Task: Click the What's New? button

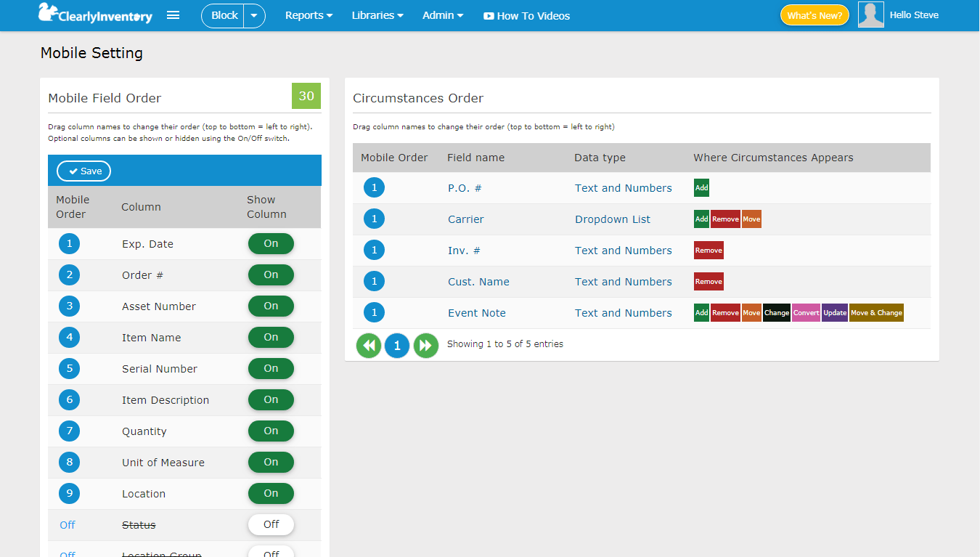Action: point(814,15)
